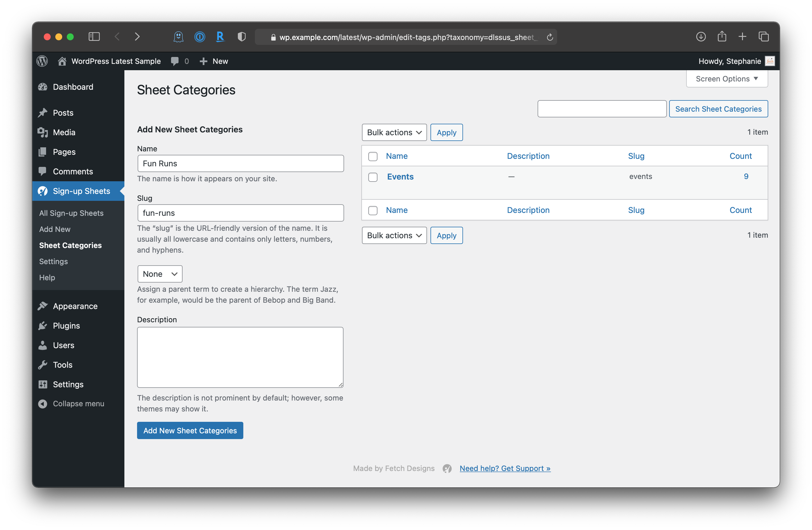Click the home icon beside site name
Screen dimensions: 812x530
(x=62, y=61)
